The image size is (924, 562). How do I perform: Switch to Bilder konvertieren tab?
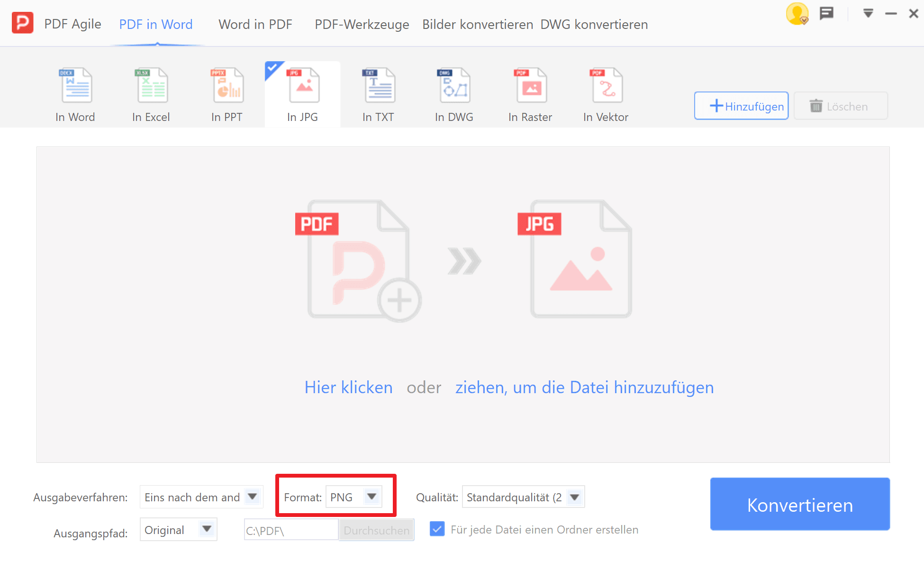pyautogui.click(x=477, y=24)
